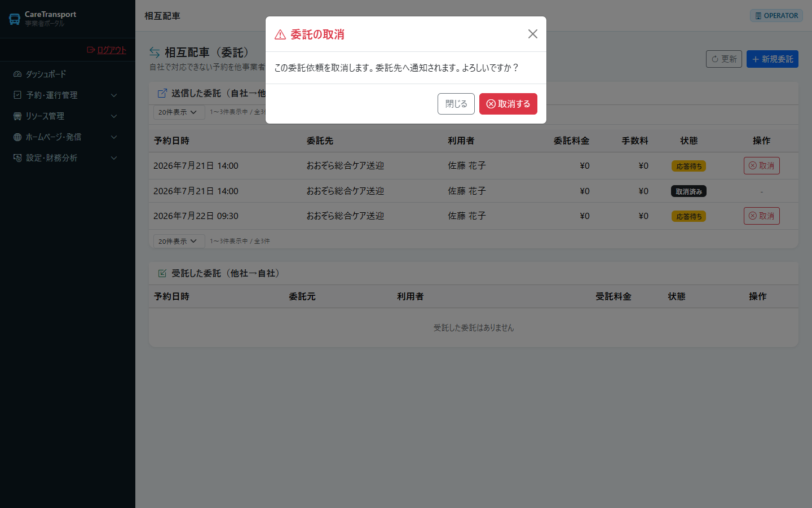Expand the リソース管理 chevron
Viewport: 812px width, 508px height.
114,116
